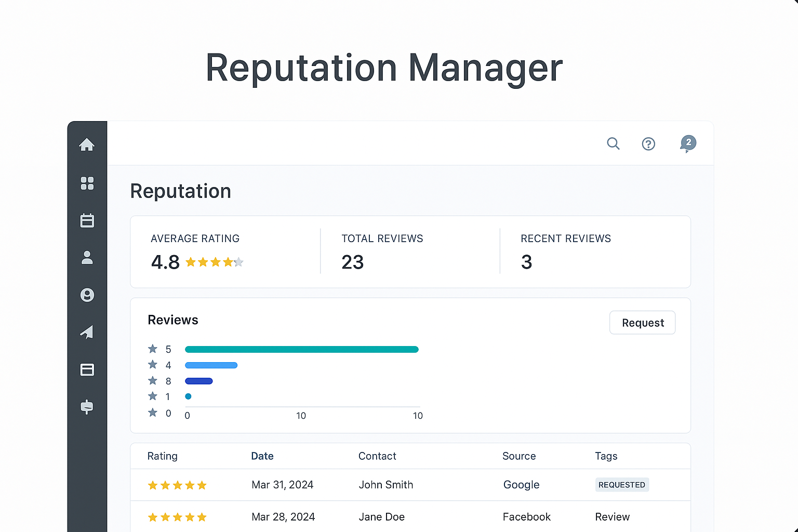Viewport: 798px width, 532px height.
Task: Click the date Mar 31, 2024
Action: click(x=283, y=485)
